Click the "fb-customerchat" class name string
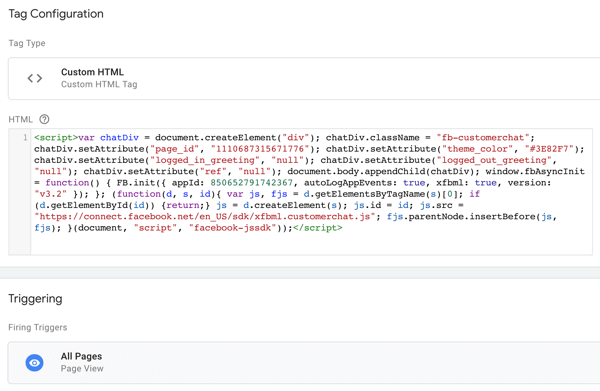The image size is (600, 391). click(483, 138)
